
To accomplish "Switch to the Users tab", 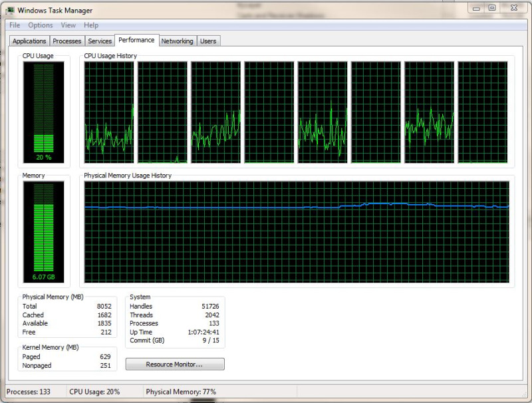I will tap(208, 41).
